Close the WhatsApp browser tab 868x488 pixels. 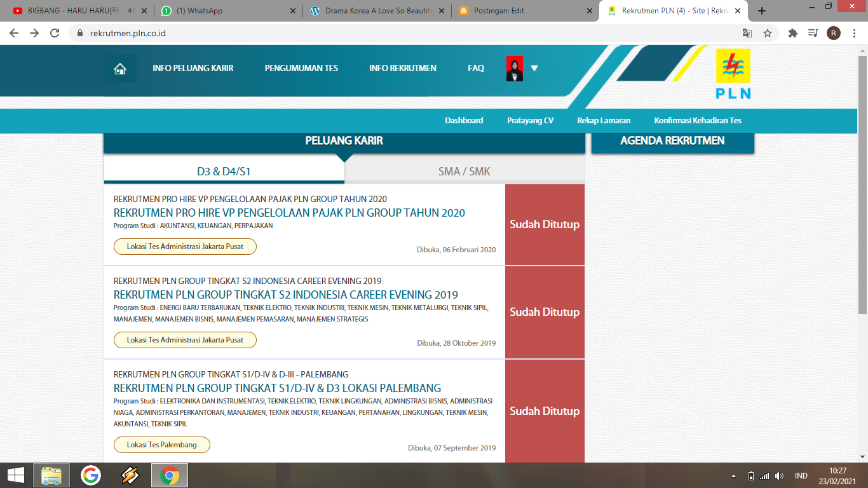coord(292,11)
